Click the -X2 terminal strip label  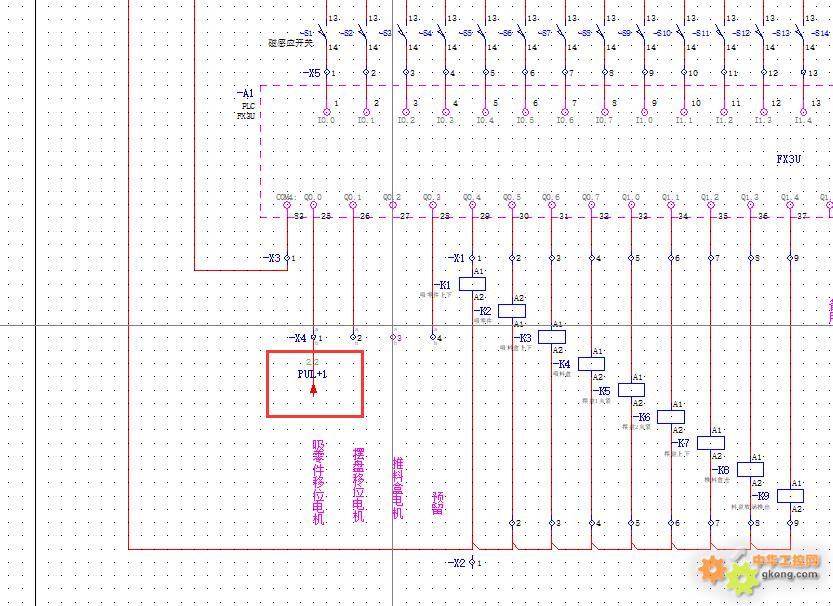pos(457,563)
